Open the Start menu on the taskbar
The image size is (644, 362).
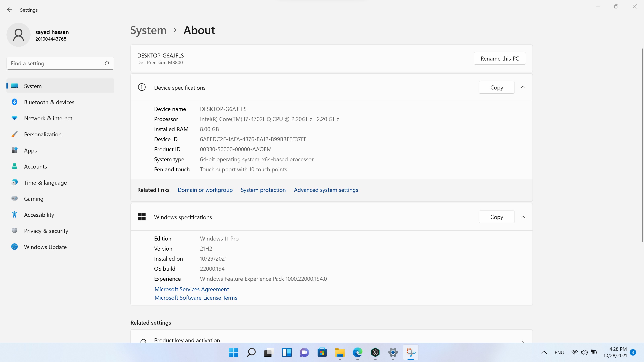point(233,353)
